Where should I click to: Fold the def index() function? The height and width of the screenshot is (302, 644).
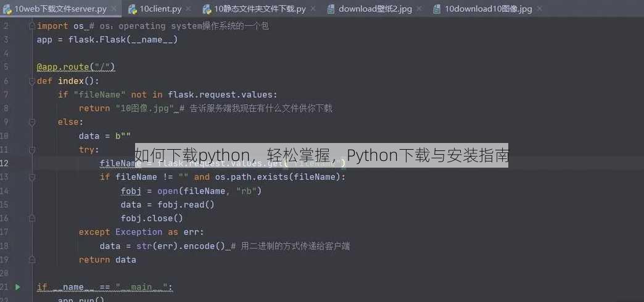[x=32, y=81]
